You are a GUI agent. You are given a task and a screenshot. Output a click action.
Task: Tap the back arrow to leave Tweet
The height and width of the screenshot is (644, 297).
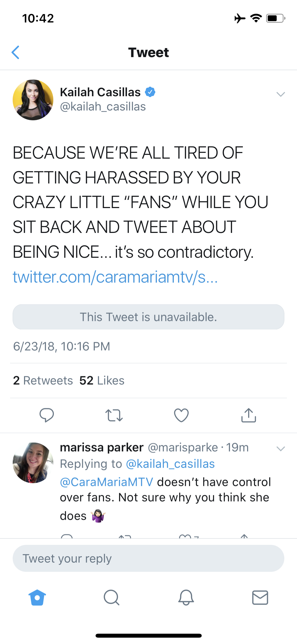(x=16, y=52)
